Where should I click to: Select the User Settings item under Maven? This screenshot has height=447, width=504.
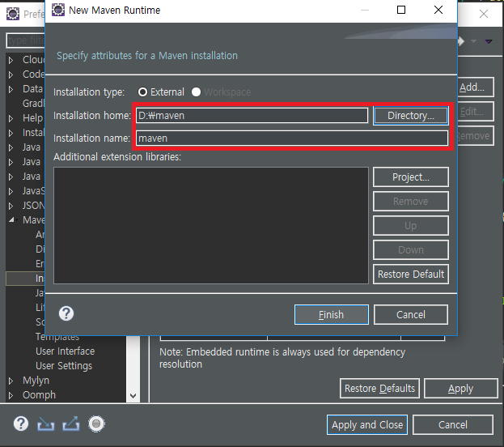click(x=64, y=366)
